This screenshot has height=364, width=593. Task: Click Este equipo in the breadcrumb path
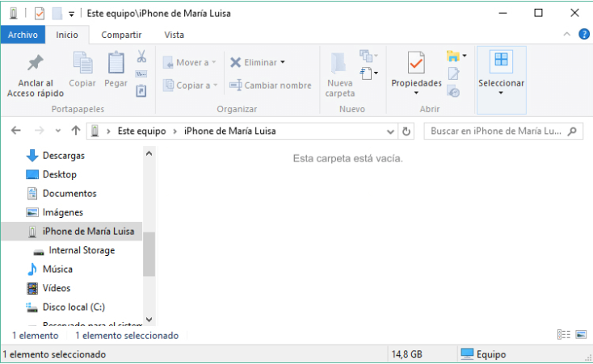pyautogui.click(x=141, y=131)
